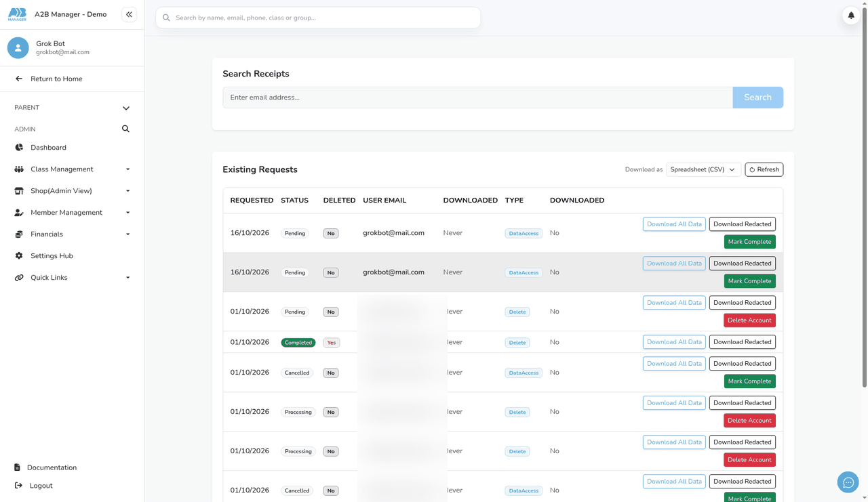Click the Shop storefront icon
Image resolution: width=868 pixels, height=502 pixels.
[19, 190]
